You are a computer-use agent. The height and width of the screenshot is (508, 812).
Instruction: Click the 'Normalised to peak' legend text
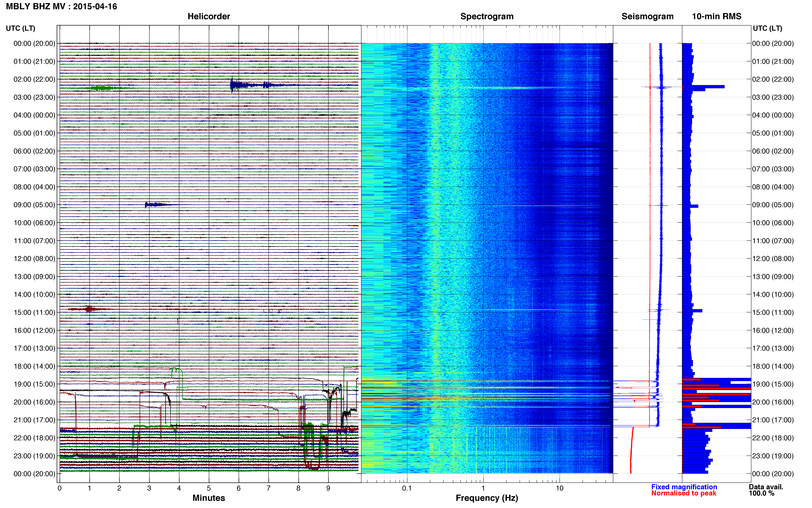(684, 493)
